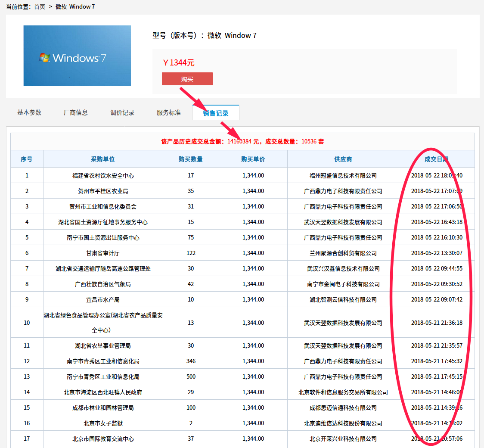The height and width of the screenshot is (448, 484).
Task: Select 北京市国际教育交流中心 cell
Action: 103,439
